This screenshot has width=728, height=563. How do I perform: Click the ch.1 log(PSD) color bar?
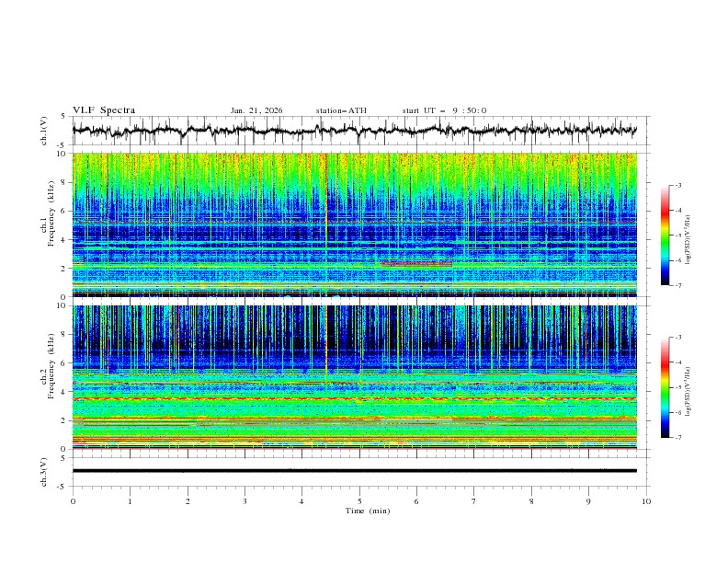pyautogui.click(x=665, y=236)
